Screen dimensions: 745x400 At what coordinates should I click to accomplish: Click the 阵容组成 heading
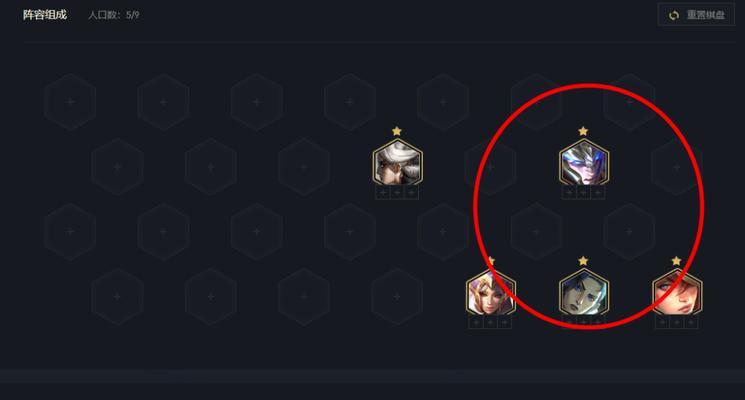pos(45,15)
